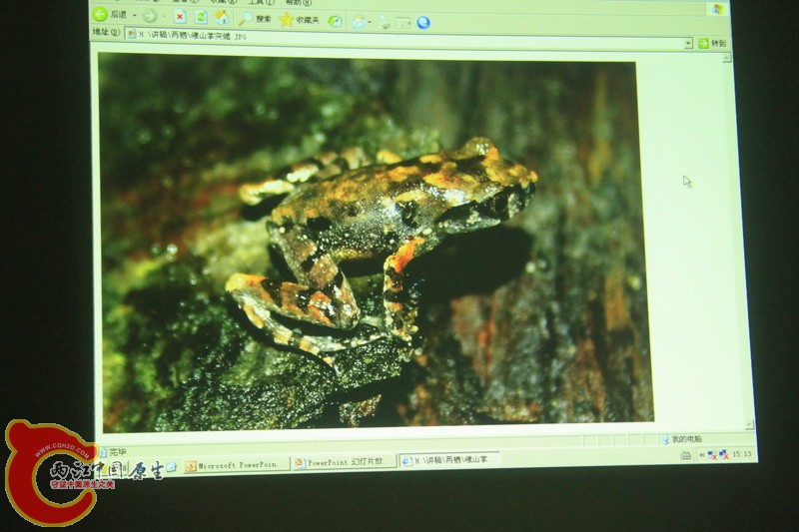Expand the address bar dropdown arrow
Viewport: 799px width, 532px height.
click(x=688, y=43)
